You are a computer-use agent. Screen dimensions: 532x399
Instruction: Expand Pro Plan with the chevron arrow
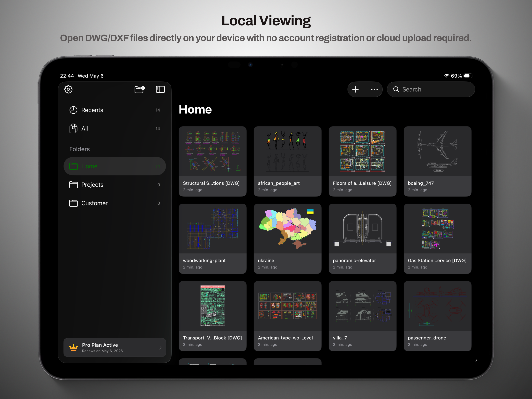tap(160, 348)
